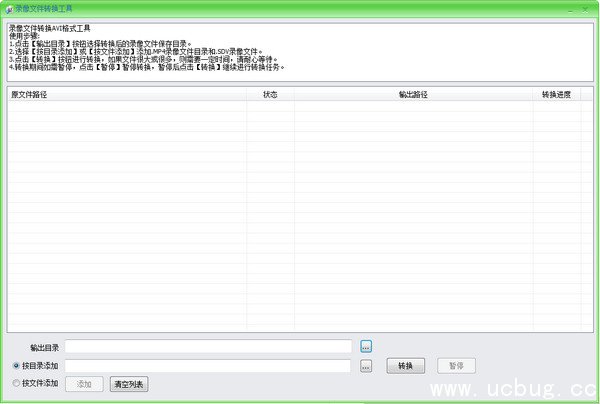Click the 转换进度 column header
Image resolution: width=600 pixels, height=404 pixels.
point(557,94)
